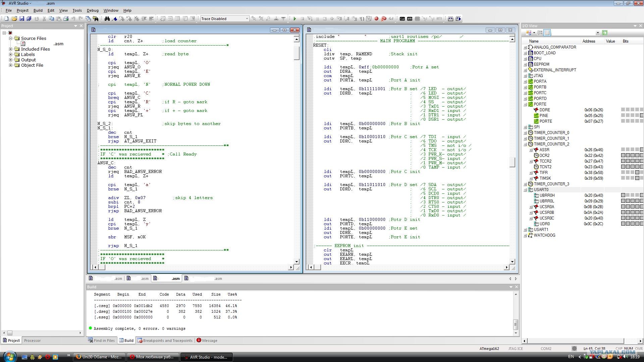The height and width of the screenshot is (362, 644).
Task: Open the Debug menu
Action: (93, 10)
